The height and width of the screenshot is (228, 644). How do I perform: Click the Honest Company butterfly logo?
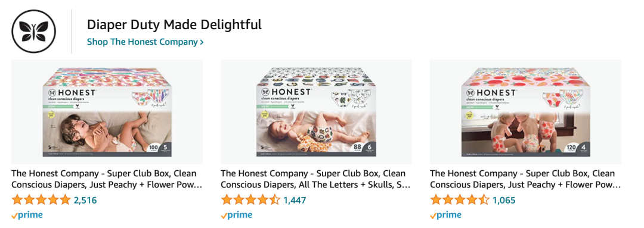click(33, 31)
